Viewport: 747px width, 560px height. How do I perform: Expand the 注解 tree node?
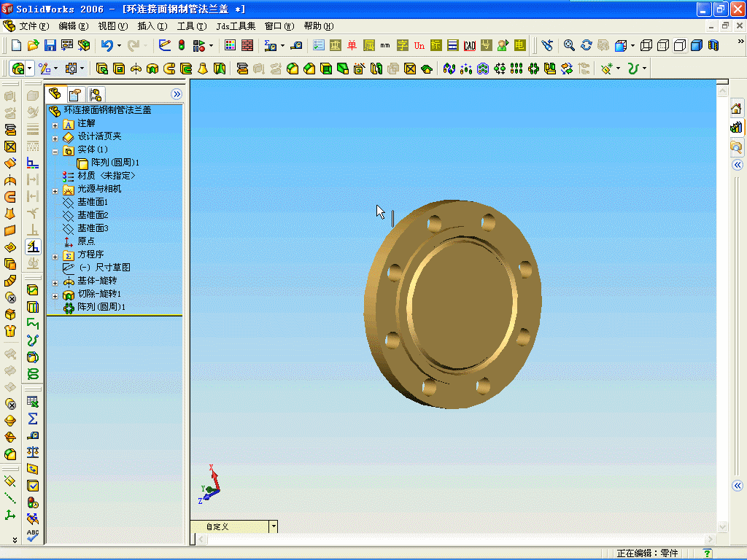[55, 125]
